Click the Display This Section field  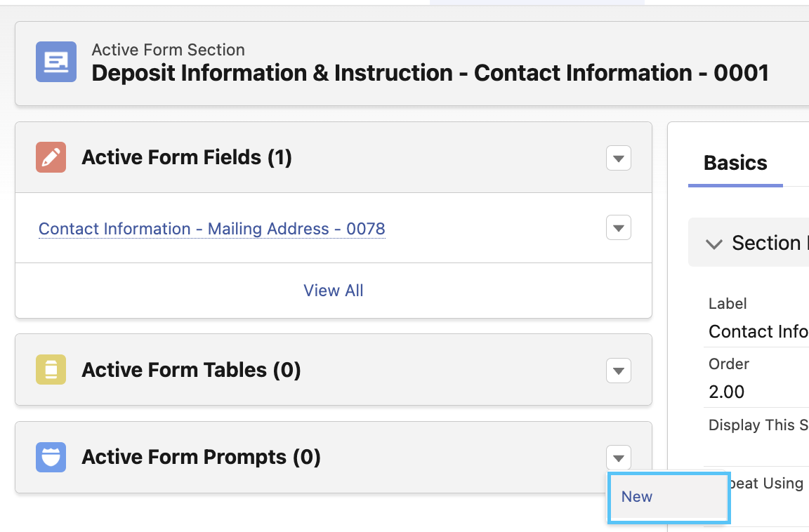click(758, 425)
